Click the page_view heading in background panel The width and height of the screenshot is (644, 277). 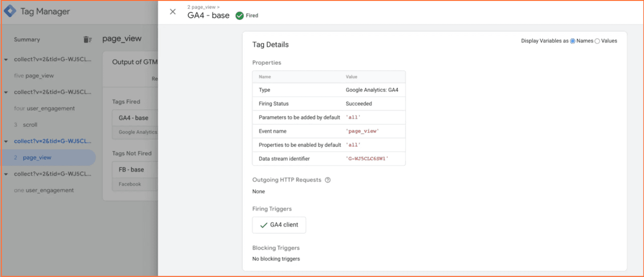pyautogui.click(x=122, y=39)
